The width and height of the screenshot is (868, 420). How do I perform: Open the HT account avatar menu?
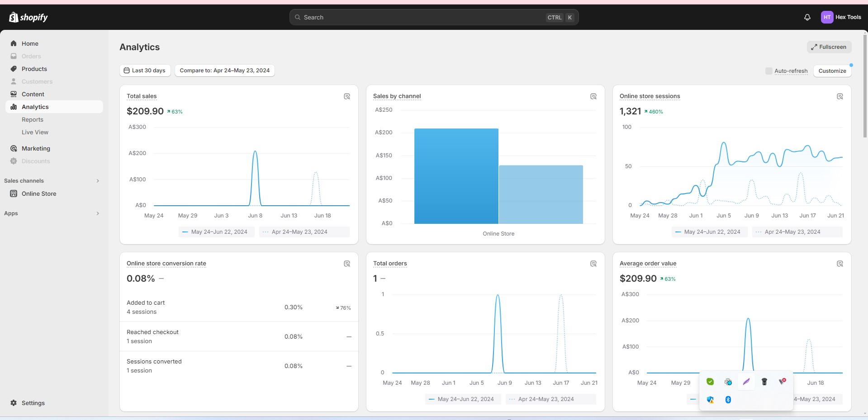[x=827, y=17]
